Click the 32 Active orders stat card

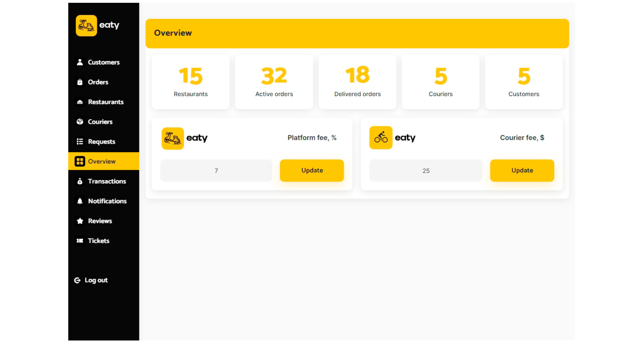click(274, 82)
